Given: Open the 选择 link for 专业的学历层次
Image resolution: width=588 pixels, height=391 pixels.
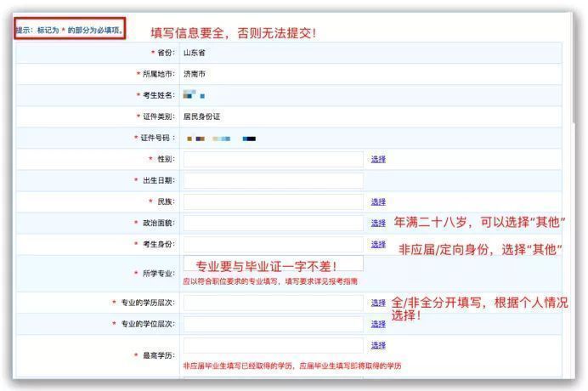Looking at the screenshot, I should pyautogui.click(x=378, y=303).
